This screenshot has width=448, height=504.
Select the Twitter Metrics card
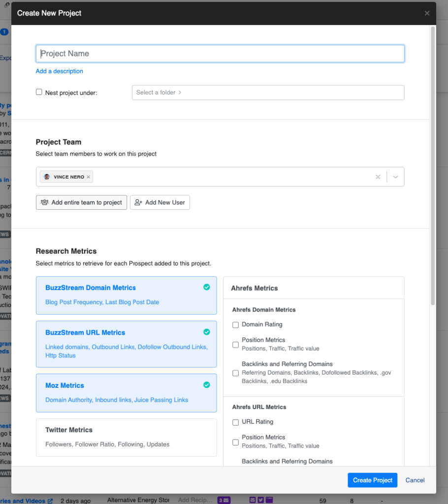coord(127,438)
